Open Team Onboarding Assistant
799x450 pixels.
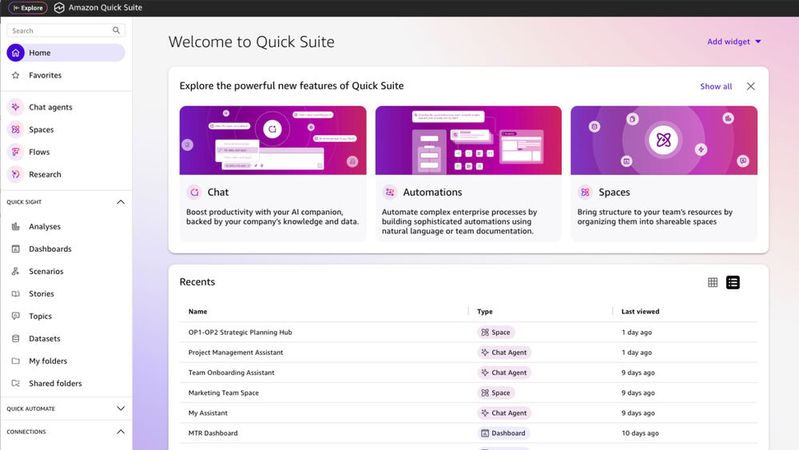click(x=231, y=373)
